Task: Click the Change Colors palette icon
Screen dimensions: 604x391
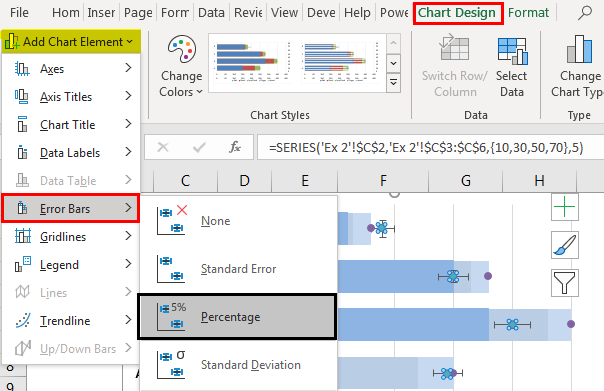Action: 181,49
